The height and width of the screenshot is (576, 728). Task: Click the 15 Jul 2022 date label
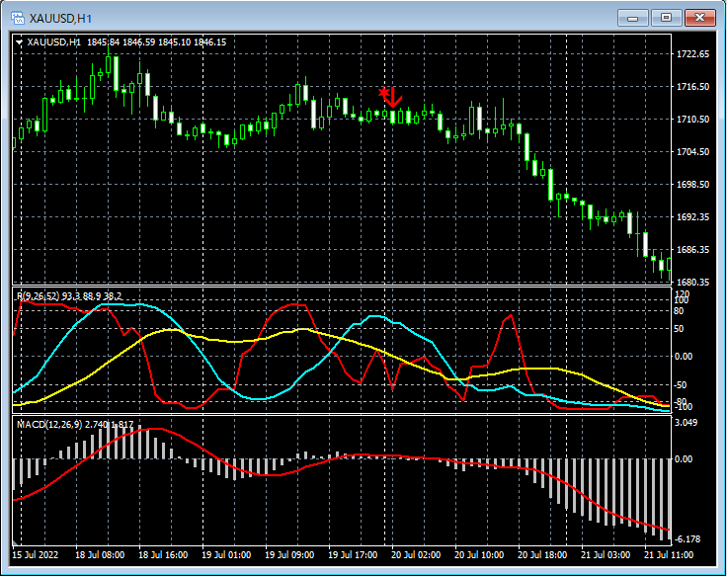click(x=36, y=555)
